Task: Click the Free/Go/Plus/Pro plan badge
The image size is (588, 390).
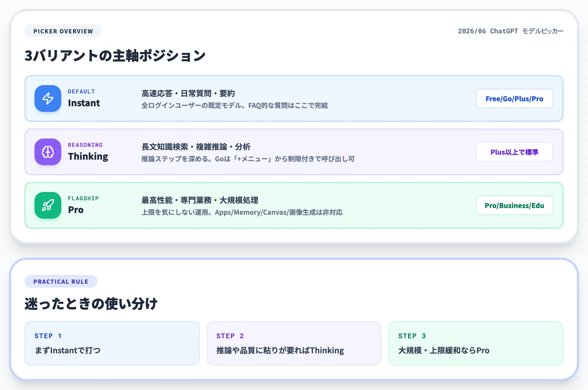Action: (x=514, y=98)
